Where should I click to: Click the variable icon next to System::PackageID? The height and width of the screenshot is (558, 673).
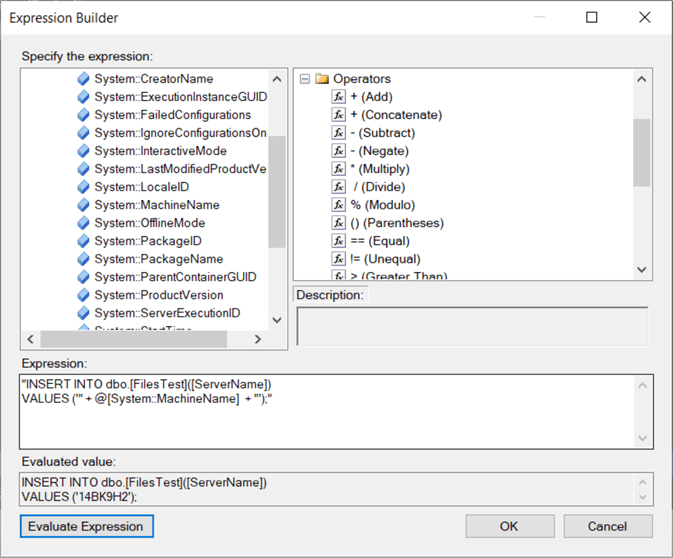point(83,241)
